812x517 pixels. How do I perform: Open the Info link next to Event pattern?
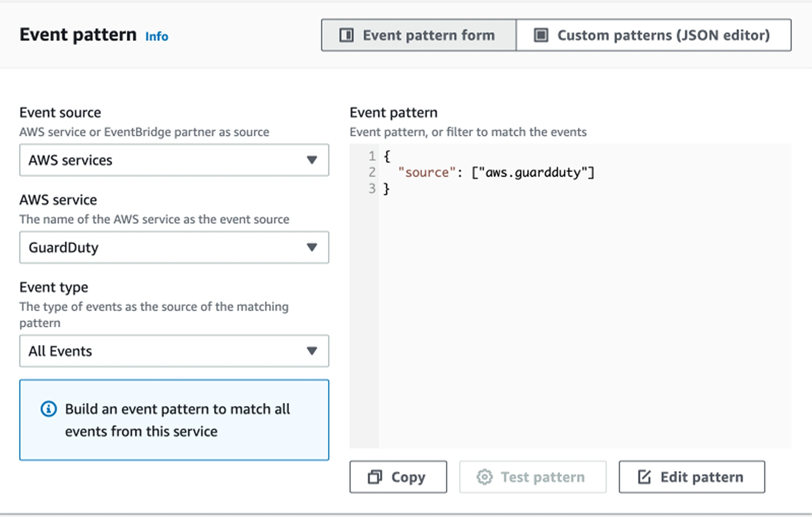pos(157,36)
